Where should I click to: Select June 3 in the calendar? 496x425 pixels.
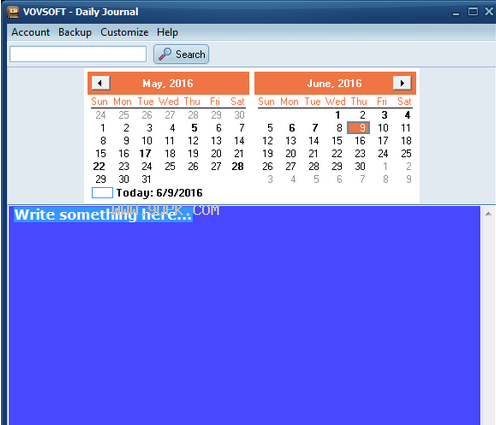[x=384, y=115]
